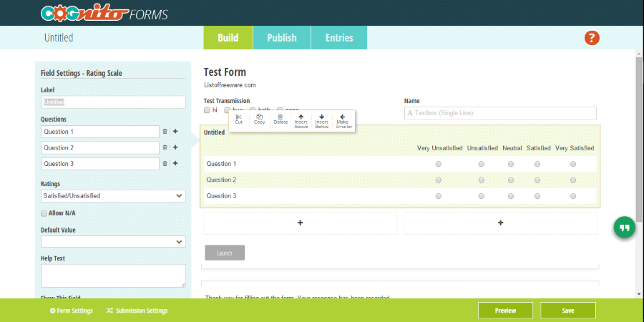Edit the Question 3 text field
Viewport: 644px width, 322px height.
point(99,163)
